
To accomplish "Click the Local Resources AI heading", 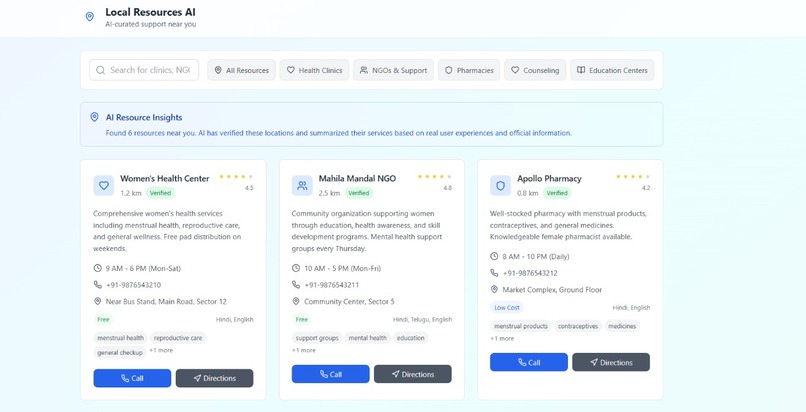I will point(150,12).
